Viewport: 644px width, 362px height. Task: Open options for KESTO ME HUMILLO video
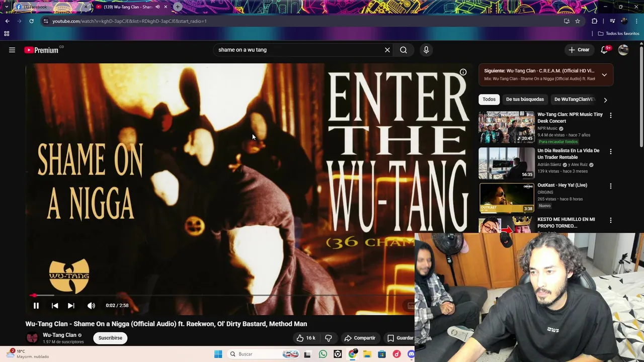611,220
